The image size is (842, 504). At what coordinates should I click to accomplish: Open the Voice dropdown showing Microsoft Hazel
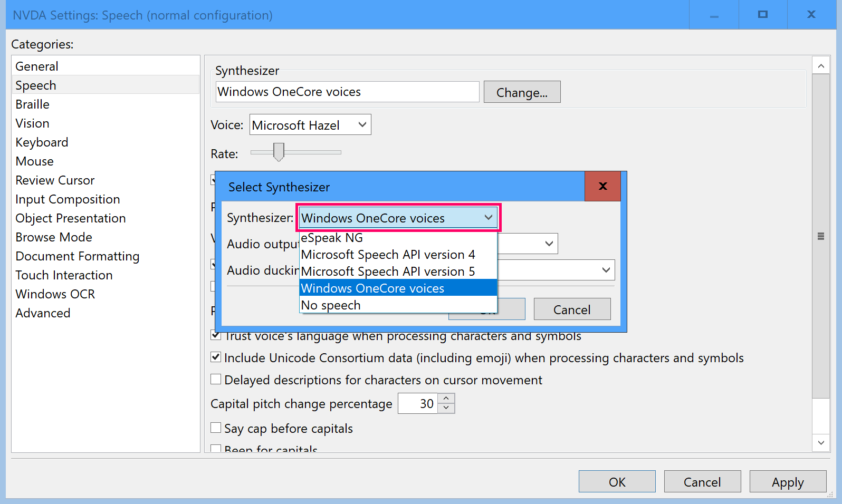pos(310,125)
